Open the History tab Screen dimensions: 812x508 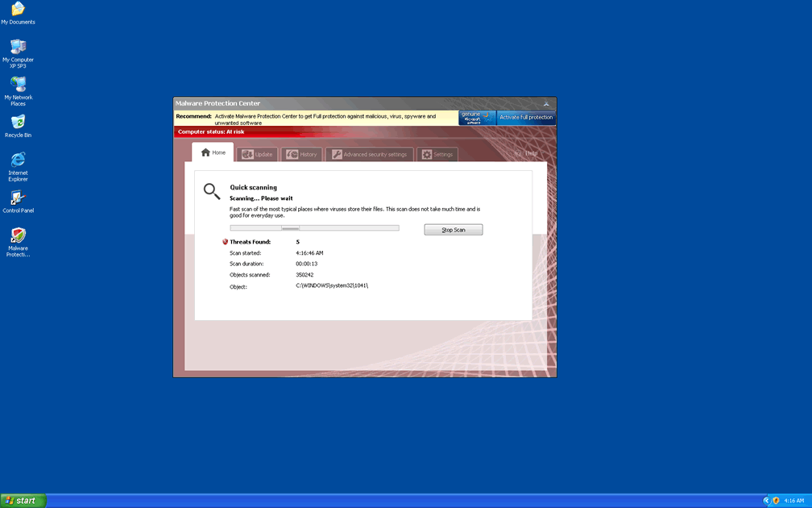pos(301,154)
